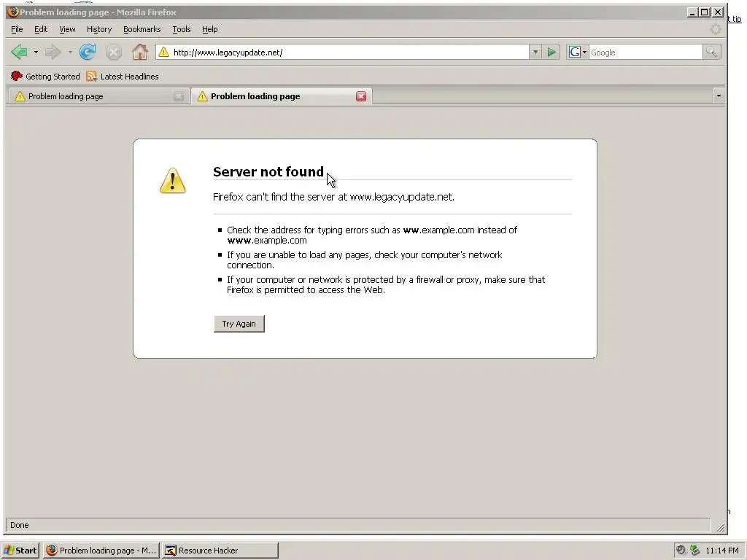Viewport: 747px width, 560px height.
Task: Open the Windows Start menu
Action: coord(20,550)
